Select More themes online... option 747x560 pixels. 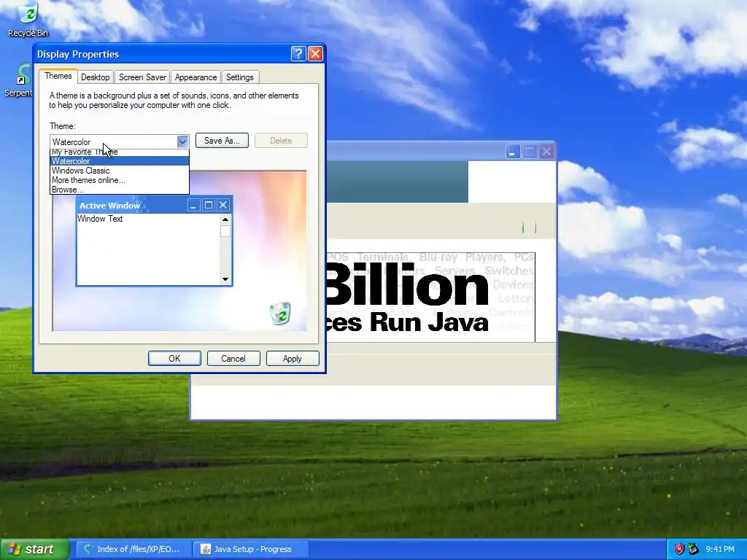coord(120,180)
